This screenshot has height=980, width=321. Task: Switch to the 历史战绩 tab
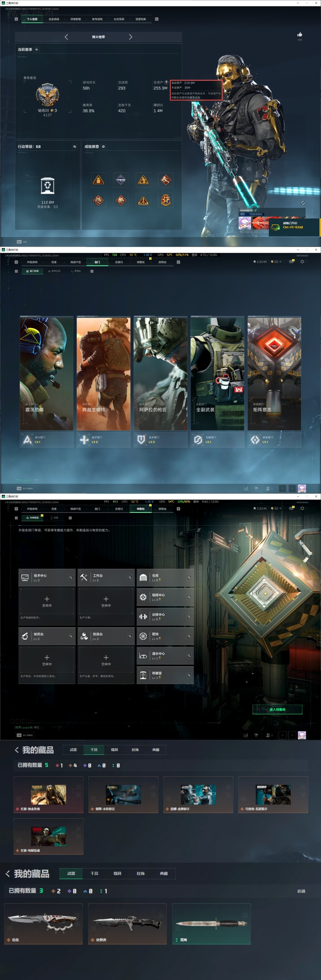click(x=54, y=19)
